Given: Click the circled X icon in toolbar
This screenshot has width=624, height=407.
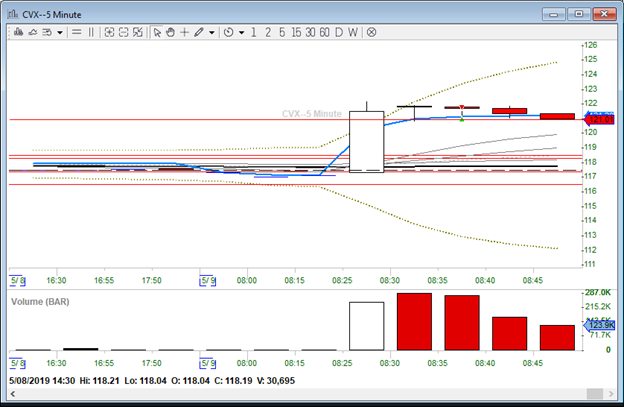Looking at the screenshot, I should 372,32.
